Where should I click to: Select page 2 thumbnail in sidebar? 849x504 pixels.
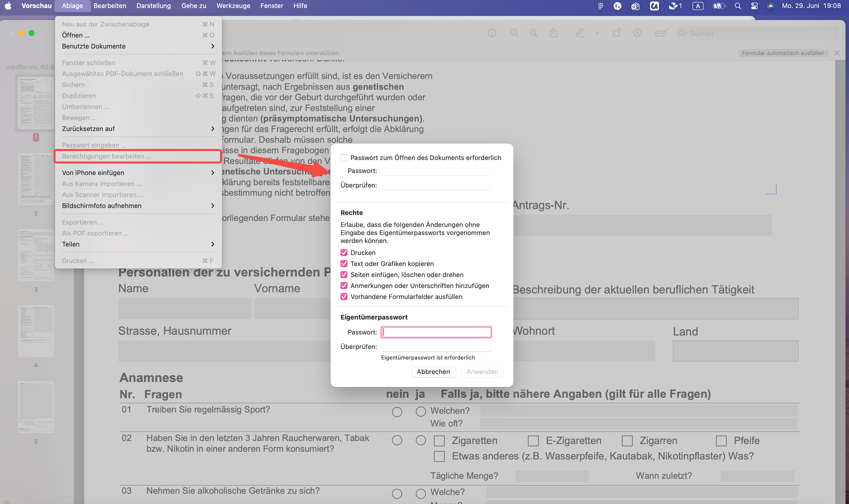point(36,179)
